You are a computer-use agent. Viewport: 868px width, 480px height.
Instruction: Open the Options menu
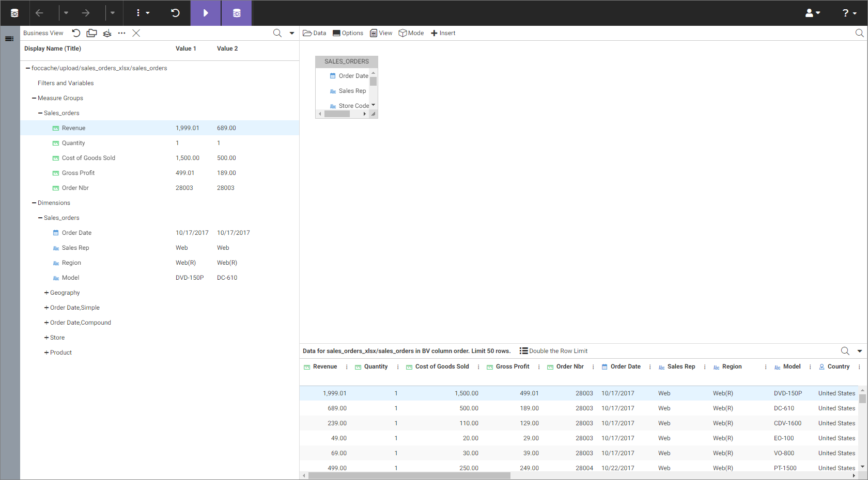(x=348, y=33)
